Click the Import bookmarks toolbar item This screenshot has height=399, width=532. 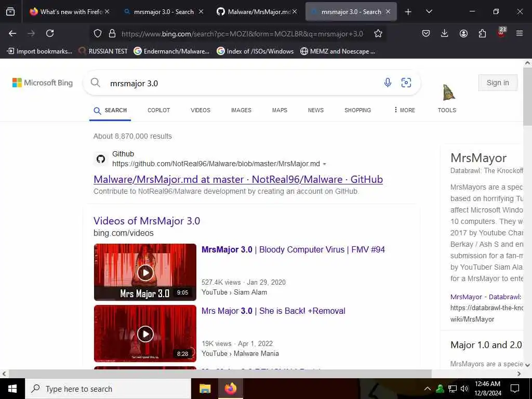point(39,51)
